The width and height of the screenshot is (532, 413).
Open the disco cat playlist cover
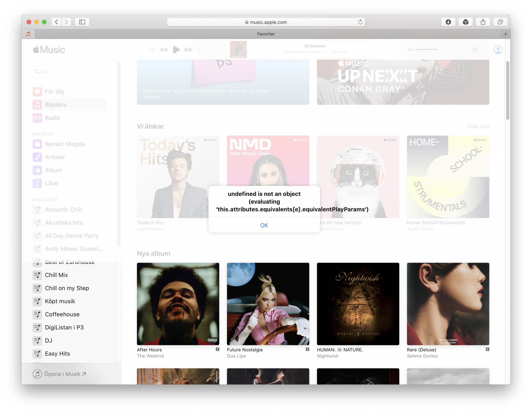[358, 177]
